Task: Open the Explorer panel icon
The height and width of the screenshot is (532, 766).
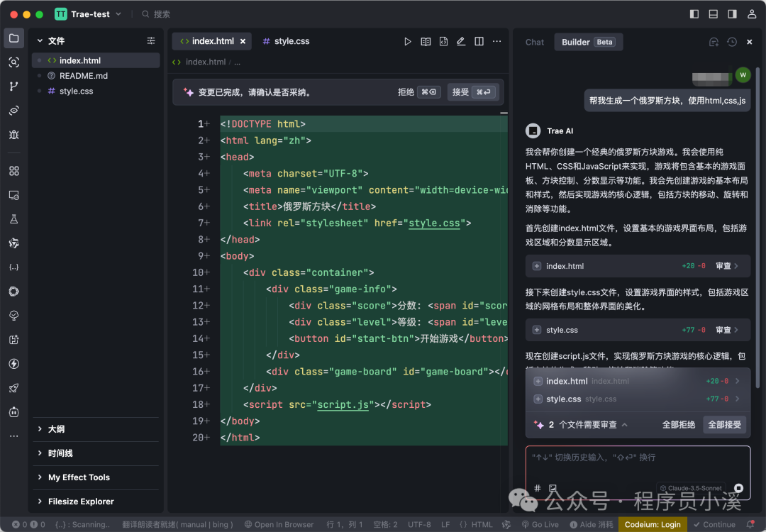Action: point(14,38)
